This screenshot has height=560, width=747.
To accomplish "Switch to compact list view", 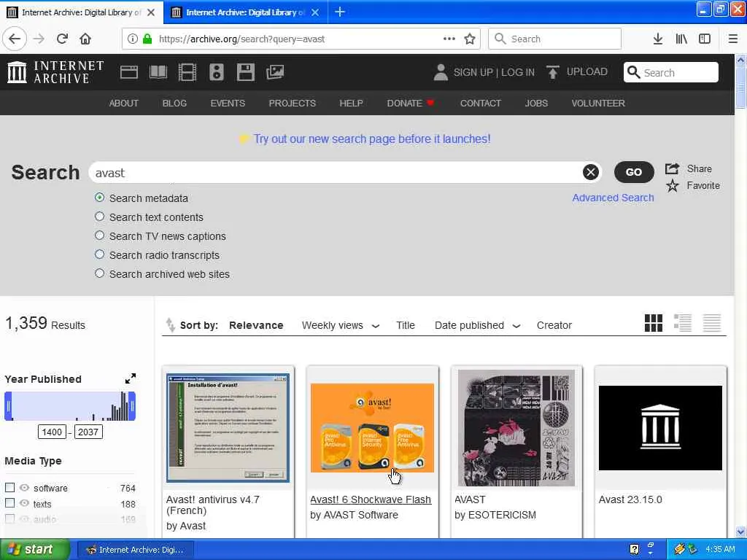I will click(712, 323).
